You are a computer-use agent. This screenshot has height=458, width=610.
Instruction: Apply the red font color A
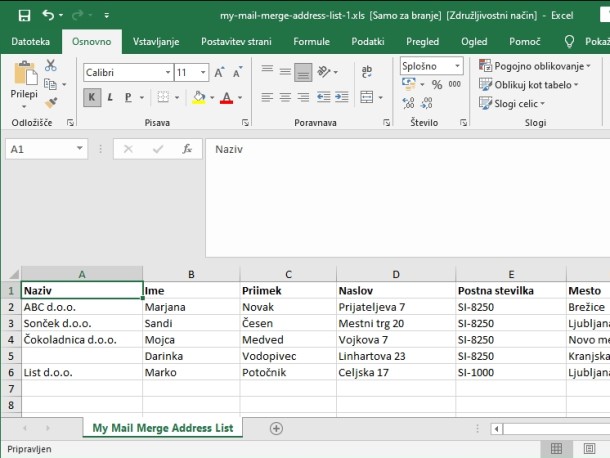pyautogui.click(x=226, y=97)
